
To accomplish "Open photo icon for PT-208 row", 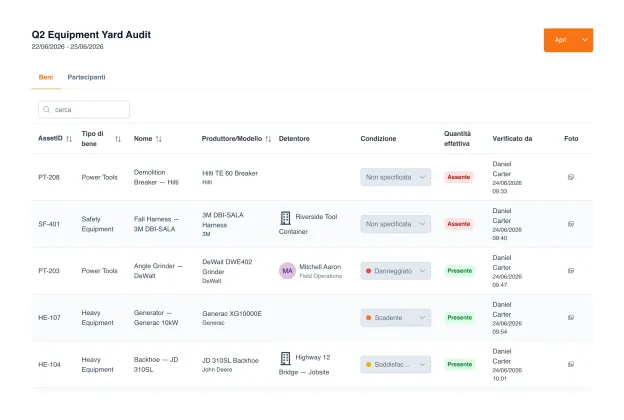I will point(571,177).
